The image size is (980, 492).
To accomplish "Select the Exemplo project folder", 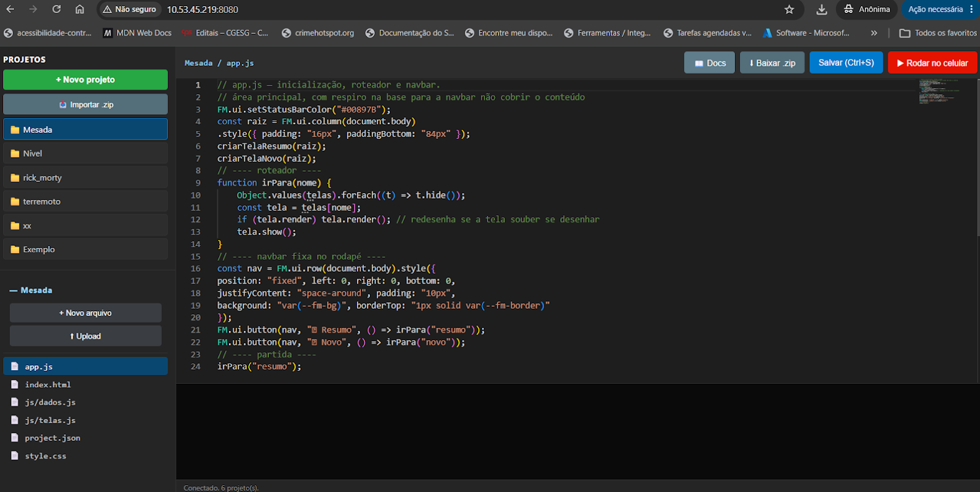I will click(85, 250).
